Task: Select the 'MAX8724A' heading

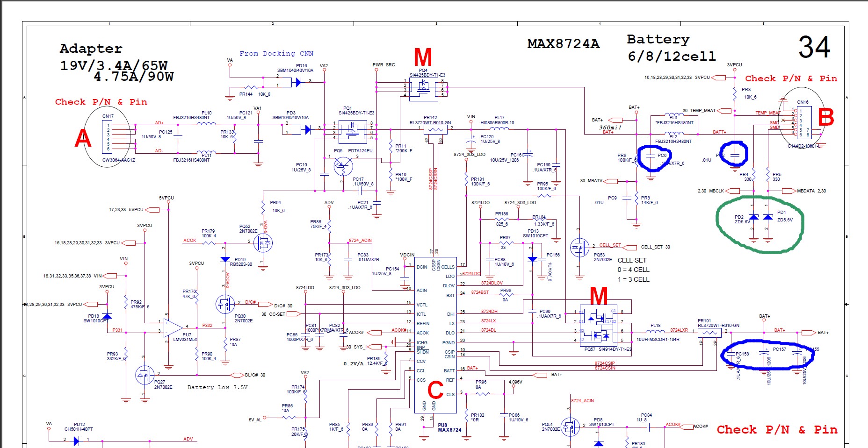Action: (x=564, y=44)
